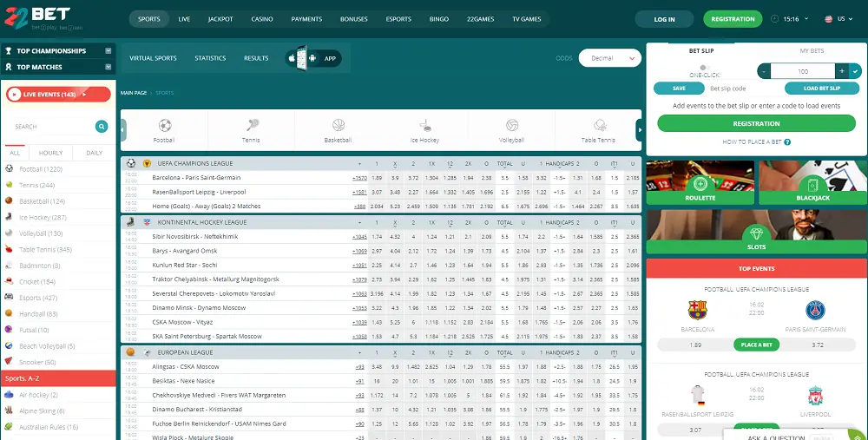Confirm the stake with checkmark button
Screen dimensions: 868x440
tap(856, 71)
